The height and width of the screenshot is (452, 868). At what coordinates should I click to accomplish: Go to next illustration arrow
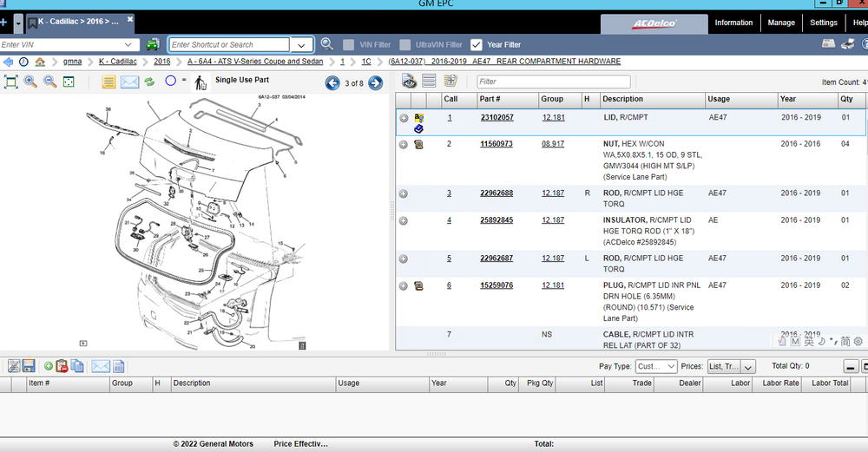click(x=375, y=83)
